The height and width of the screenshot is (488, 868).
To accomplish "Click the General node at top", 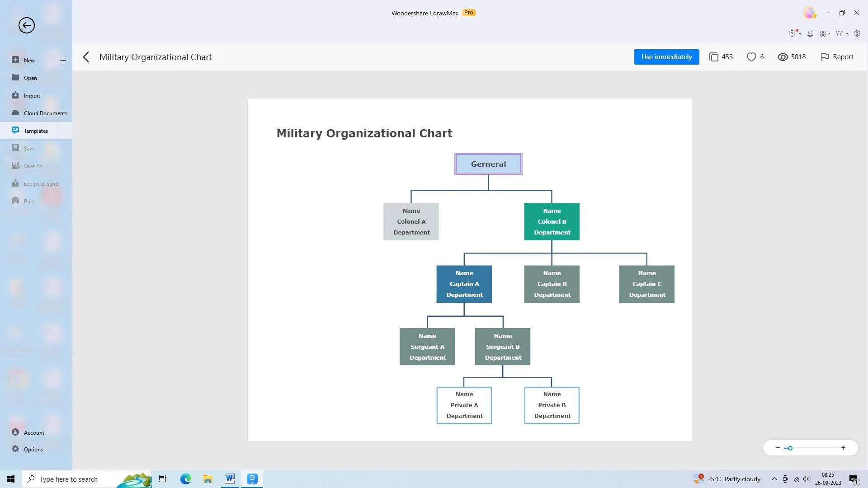I will coord(488,164).
